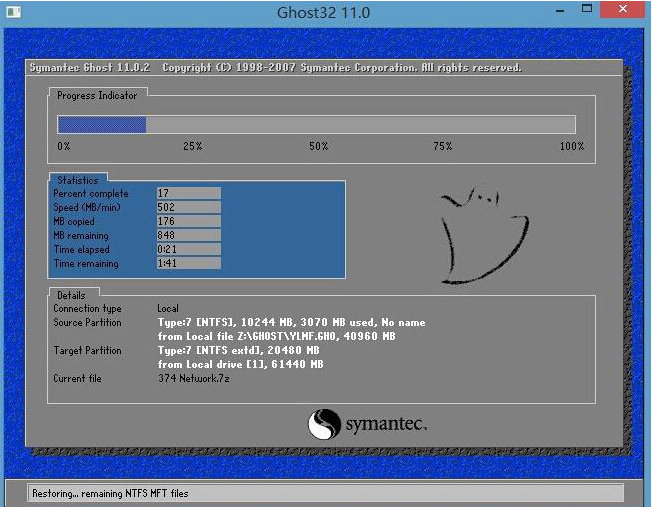The width and height of the screenshot is (652, 507).
Task: Click the Statistics panel heading
Action: coord(78,180)
